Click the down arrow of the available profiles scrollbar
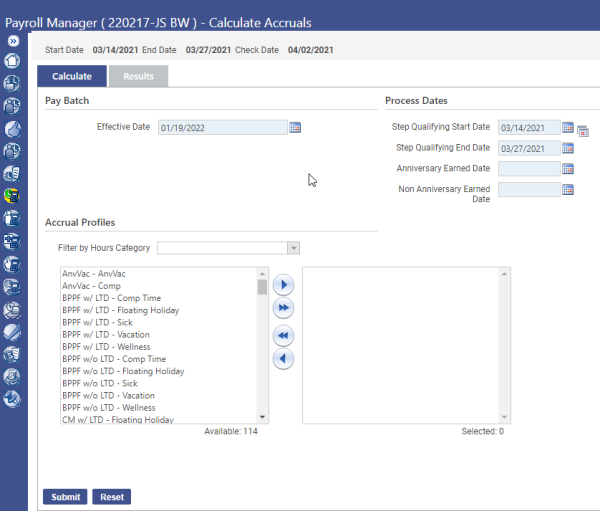The height and width of the screenshot is (511, 600). [263, 416]
